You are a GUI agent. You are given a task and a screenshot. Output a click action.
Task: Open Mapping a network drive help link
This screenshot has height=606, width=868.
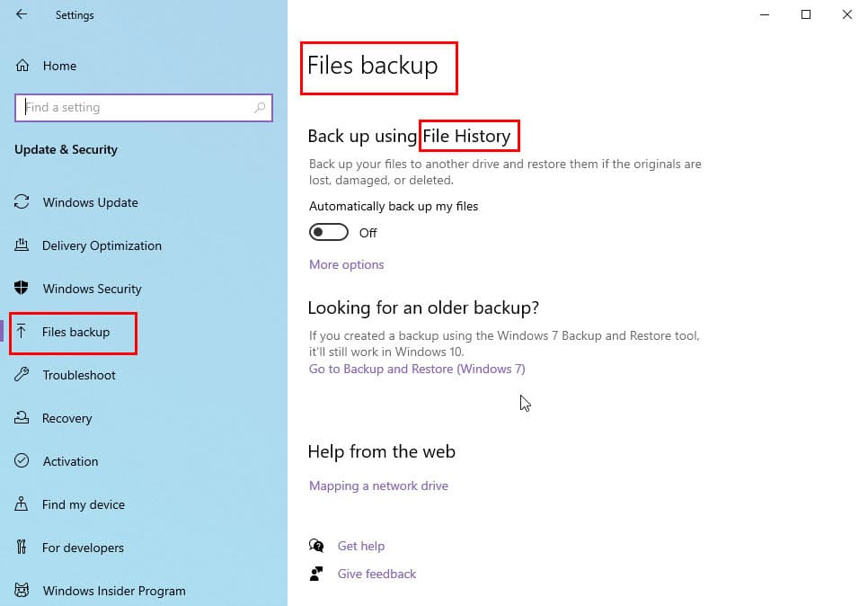coord(378,486)
